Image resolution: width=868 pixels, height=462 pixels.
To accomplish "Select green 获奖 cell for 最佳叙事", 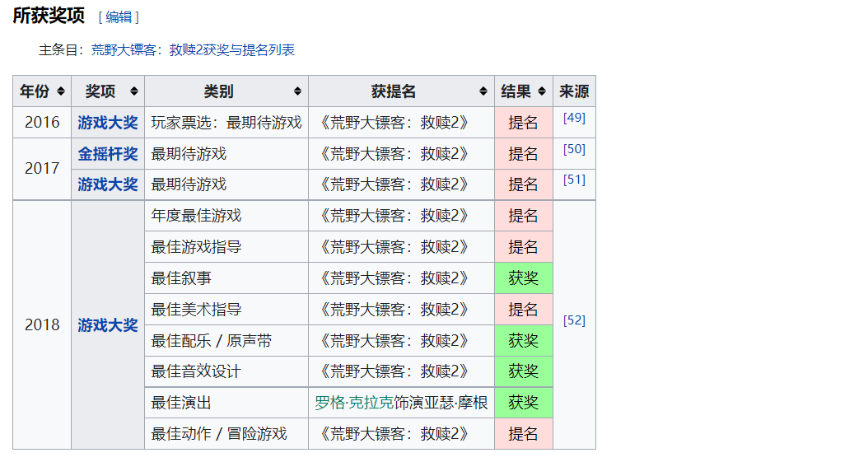I will point(523,278).
